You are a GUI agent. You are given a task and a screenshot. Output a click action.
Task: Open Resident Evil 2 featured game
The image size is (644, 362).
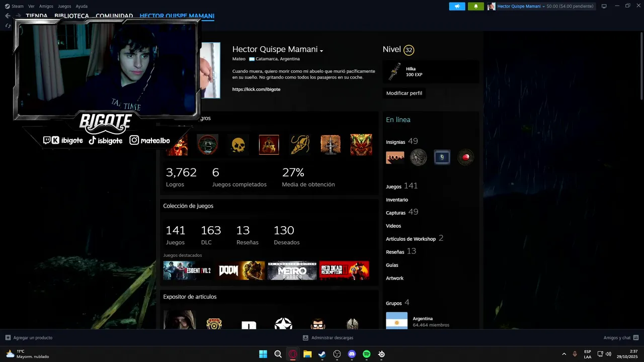click(187, 270)
